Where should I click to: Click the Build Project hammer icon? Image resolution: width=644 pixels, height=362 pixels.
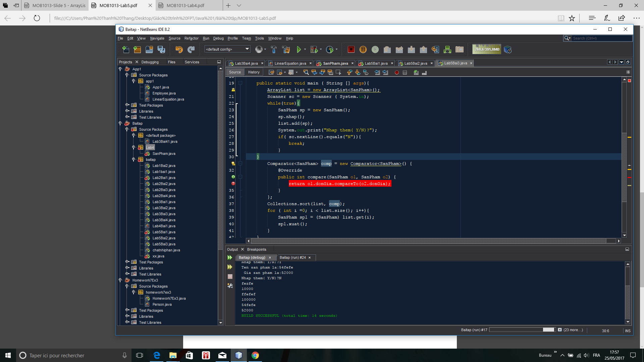point(274,50)
